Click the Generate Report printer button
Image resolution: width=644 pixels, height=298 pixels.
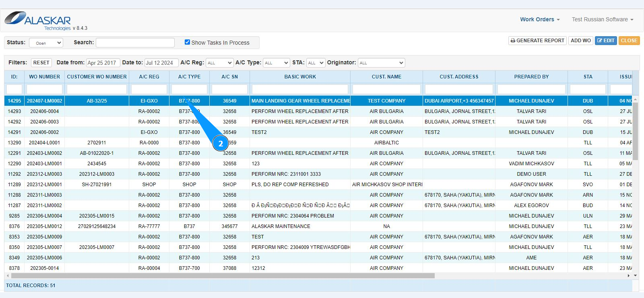click(537, 41)
